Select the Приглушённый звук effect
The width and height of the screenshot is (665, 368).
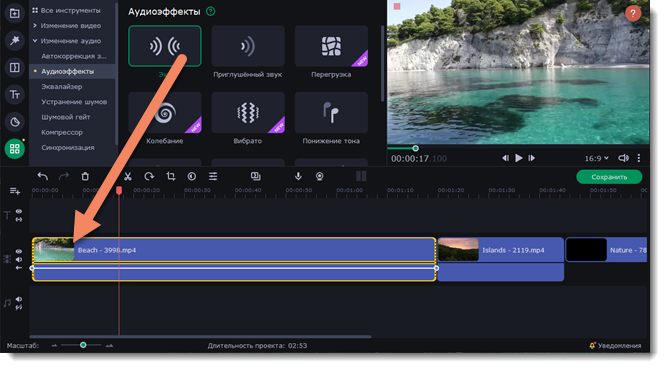coord(248,46)
